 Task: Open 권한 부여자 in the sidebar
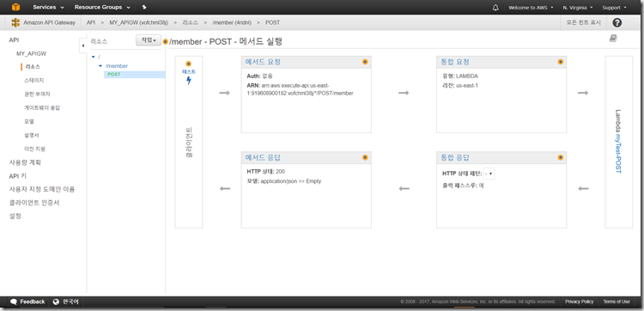tap(38, 95)
